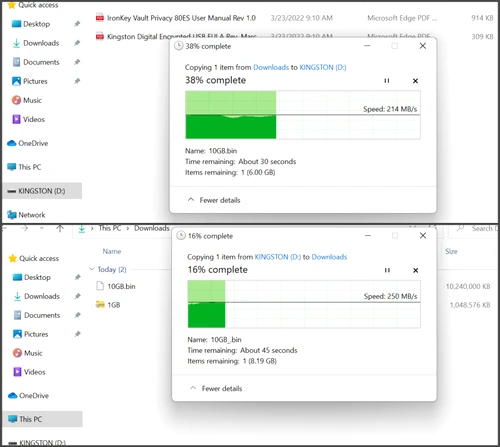This screenshot has width=500, height=447.
Task: Cancel the 10GB.bin copy to KINGSTON
Action: point(415,81)
